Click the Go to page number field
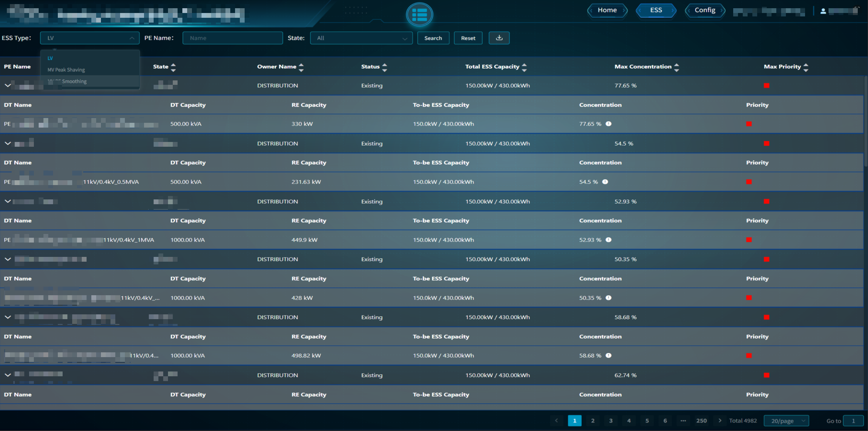This screenshot has height=431, width=868. coord(853,421)
